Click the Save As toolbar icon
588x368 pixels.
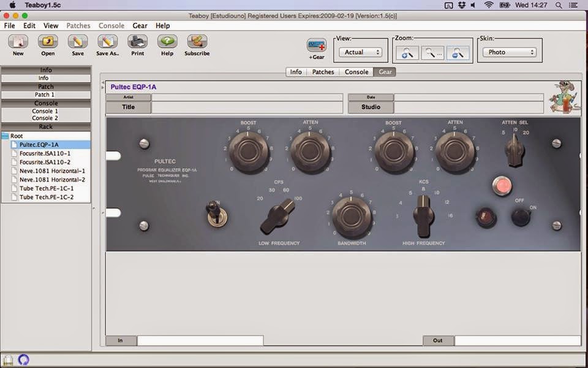pos(108,41)
